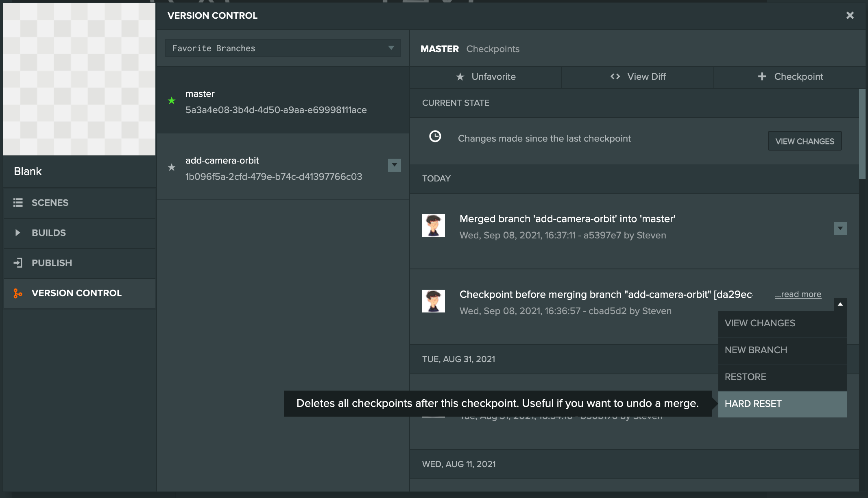Image resolution: width=868 pixels, height=498 pixels.
Task: Click View Changes button in Current State
Action: [x=805, y=141]
